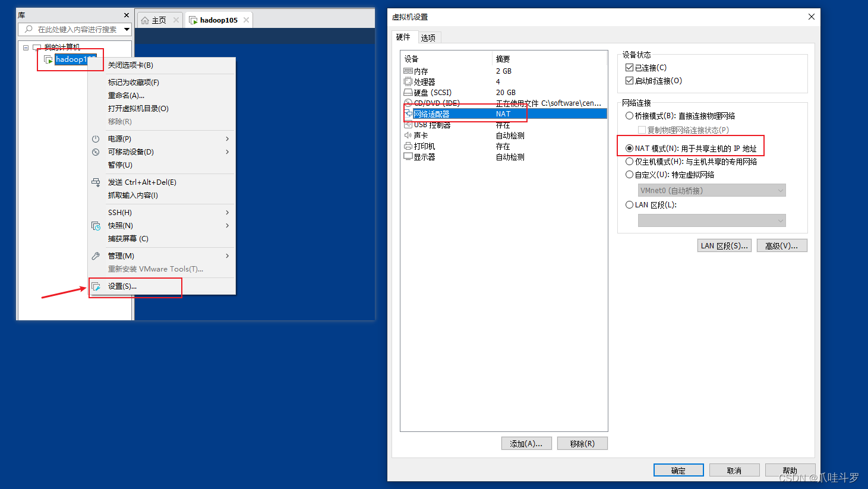This screenshot has height=489, width=868.
Task: Switch to the 选项 tab
Action: 428,38
